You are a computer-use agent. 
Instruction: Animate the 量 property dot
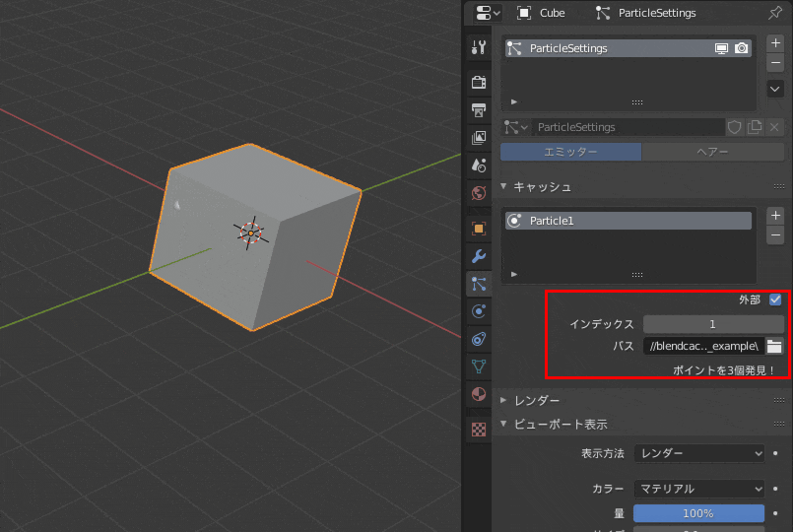775,513
